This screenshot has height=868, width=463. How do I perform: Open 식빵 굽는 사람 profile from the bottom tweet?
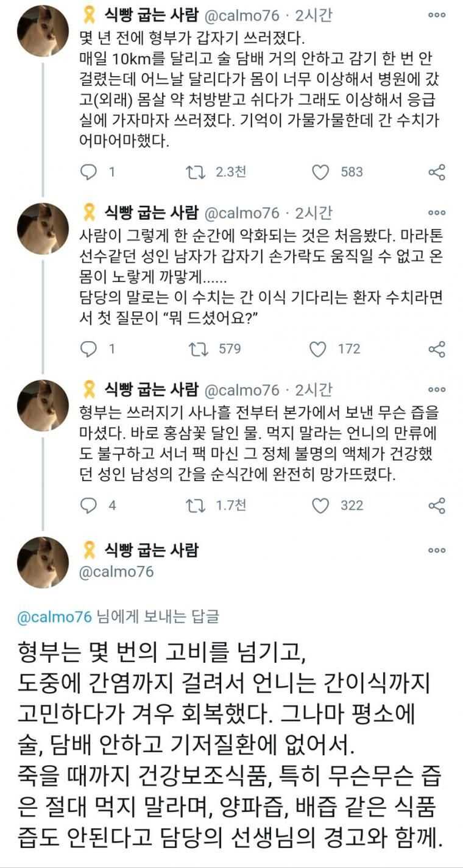coord(151,550)
